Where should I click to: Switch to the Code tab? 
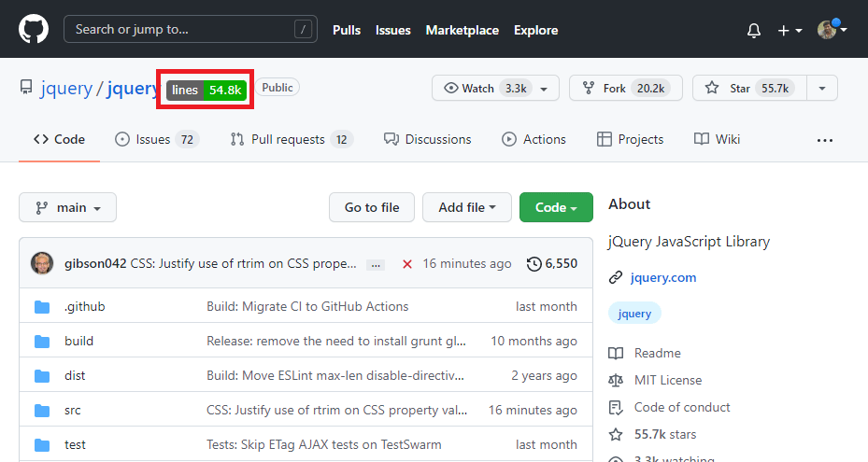click(59, 139)
